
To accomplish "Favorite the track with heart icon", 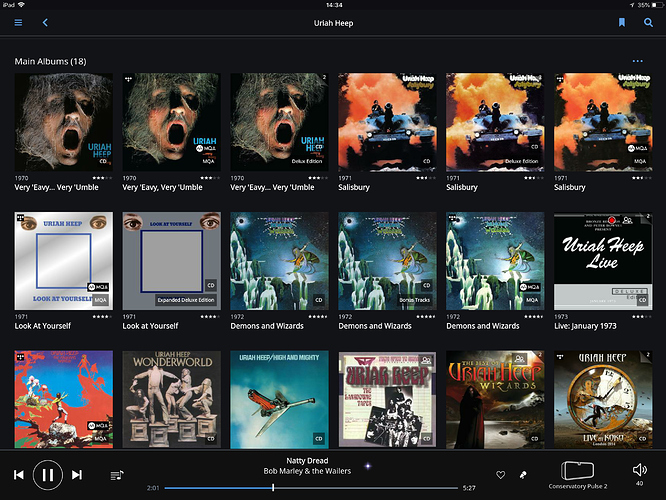I will 501,475.
